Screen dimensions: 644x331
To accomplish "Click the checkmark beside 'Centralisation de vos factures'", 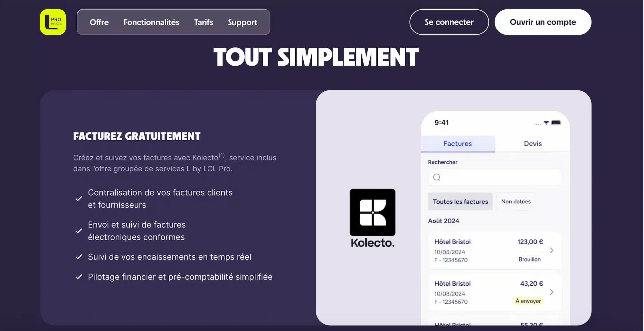I will (x=79, y=199).
